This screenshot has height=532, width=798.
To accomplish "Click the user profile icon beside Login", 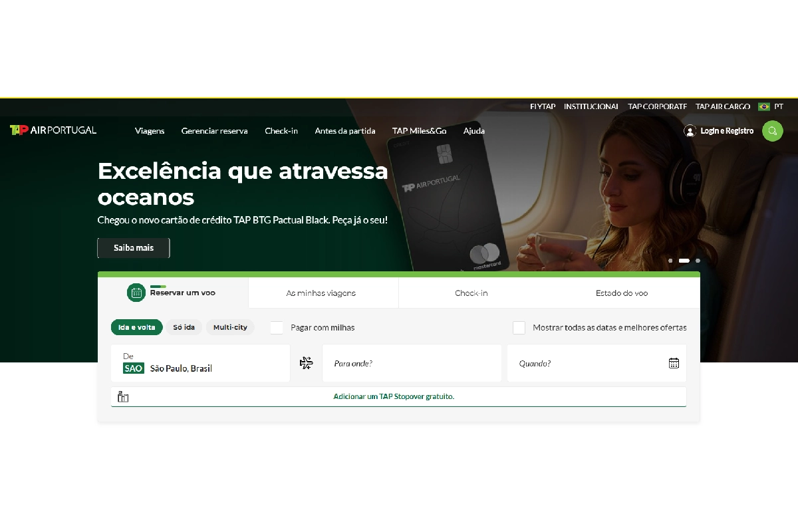I will pos(690,131).
